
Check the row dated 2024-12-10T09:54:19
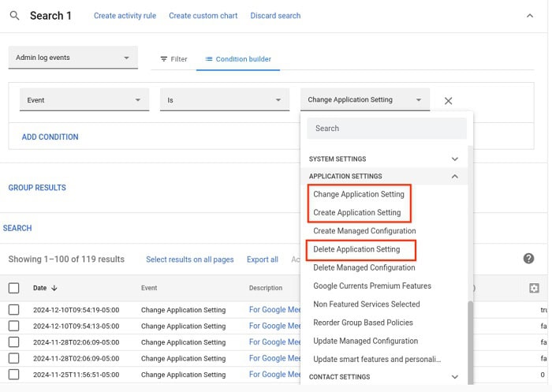13,309
